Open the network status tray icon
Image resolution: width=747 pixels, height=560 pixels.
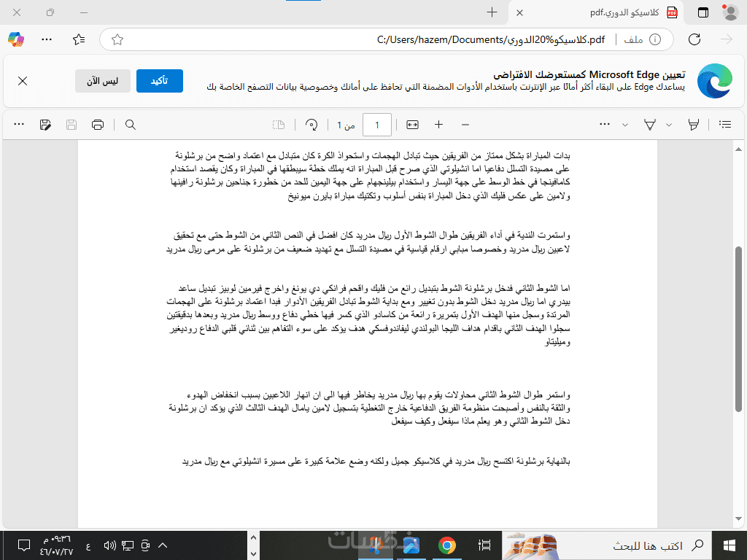(x=128, y=545)
